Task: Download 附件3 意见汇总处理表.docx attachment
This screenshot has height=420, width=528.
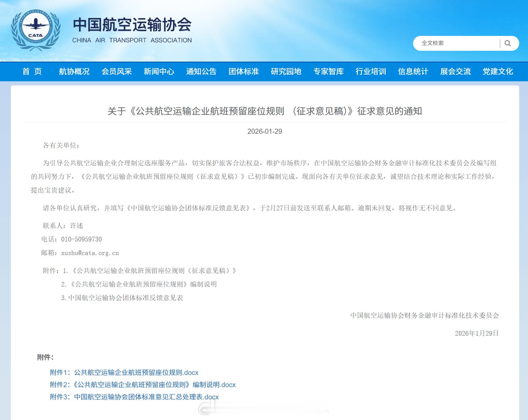Action: tap(134, 397)
